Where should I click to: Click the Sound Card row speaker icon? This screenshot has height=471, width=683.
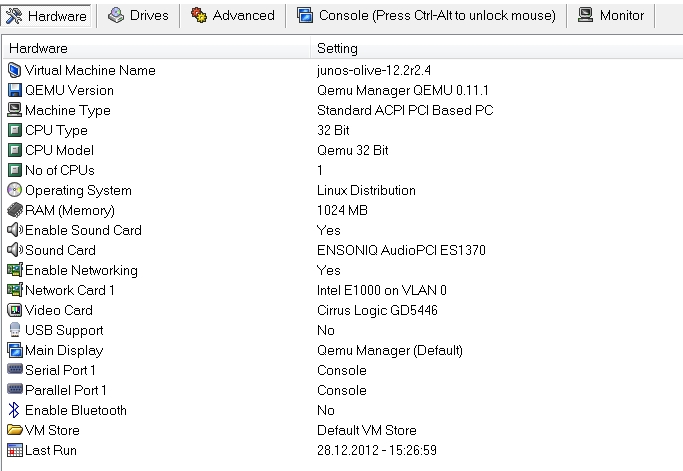tap(15, 250)
